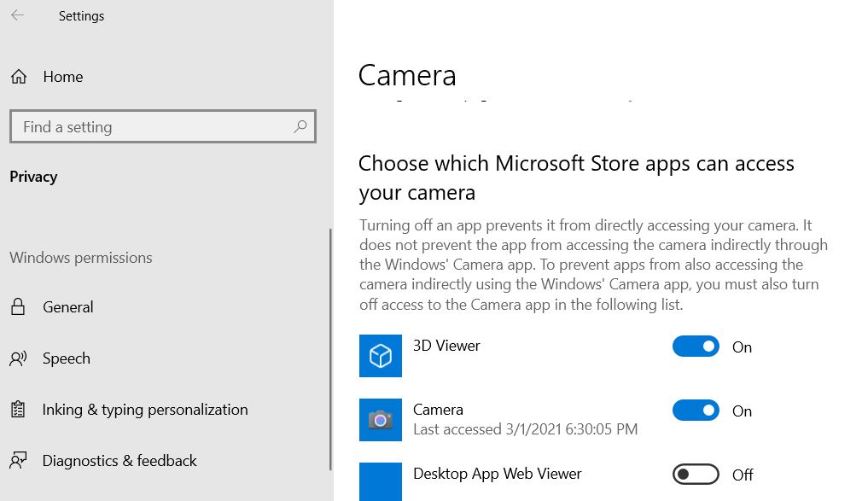Screen dimensions: 868x501
Task: Click the Privacy section heading
Action: point(33,177)
